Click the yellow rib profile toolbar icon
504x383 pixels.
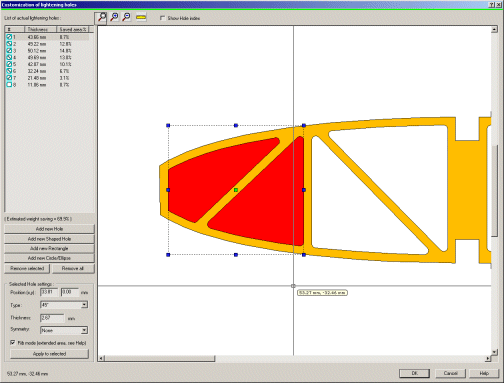pos(141,17)
